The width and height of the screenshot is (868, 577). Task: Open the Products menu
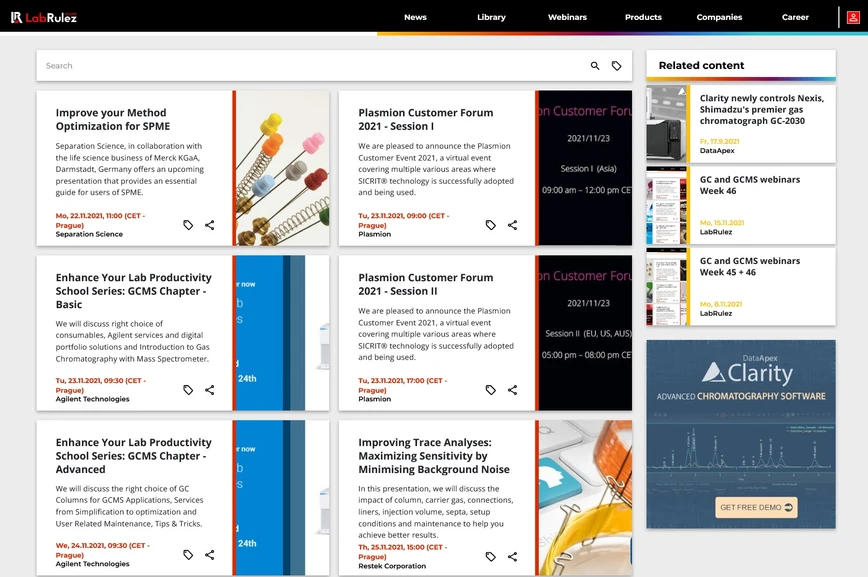[643, 17]
